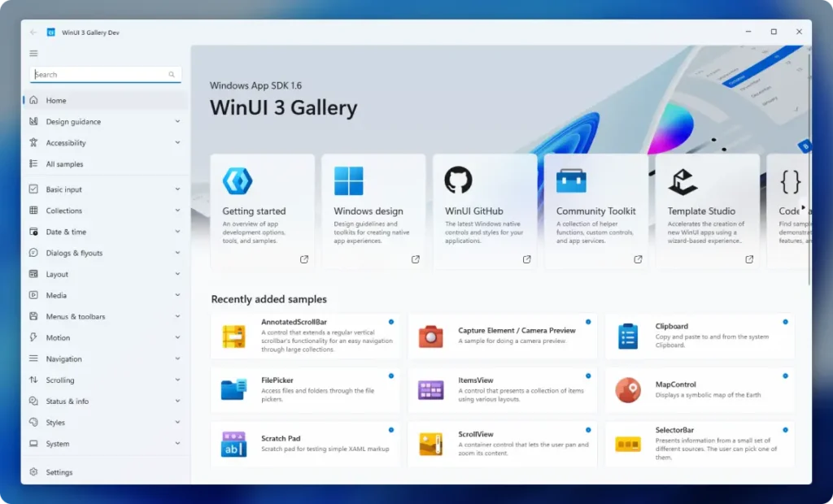The image size is (833, 504).
Task: Open the FilePicker sample card
Action: click(306, 390)
